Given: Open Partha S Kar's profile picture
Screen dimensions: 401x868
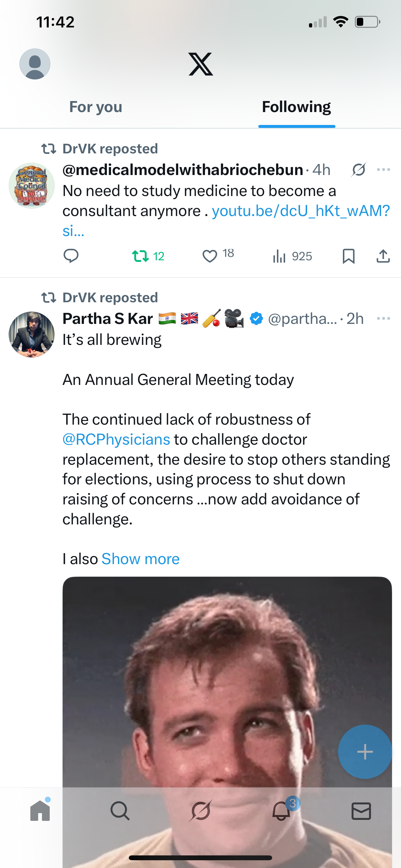Looking at the screenshot, I should click(32, 334).
